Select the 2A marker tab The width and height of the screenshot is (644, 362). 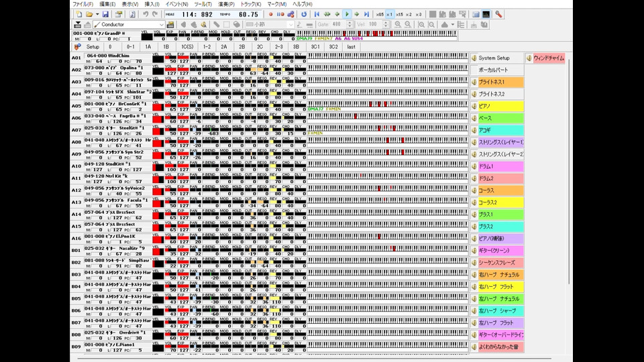224,47
